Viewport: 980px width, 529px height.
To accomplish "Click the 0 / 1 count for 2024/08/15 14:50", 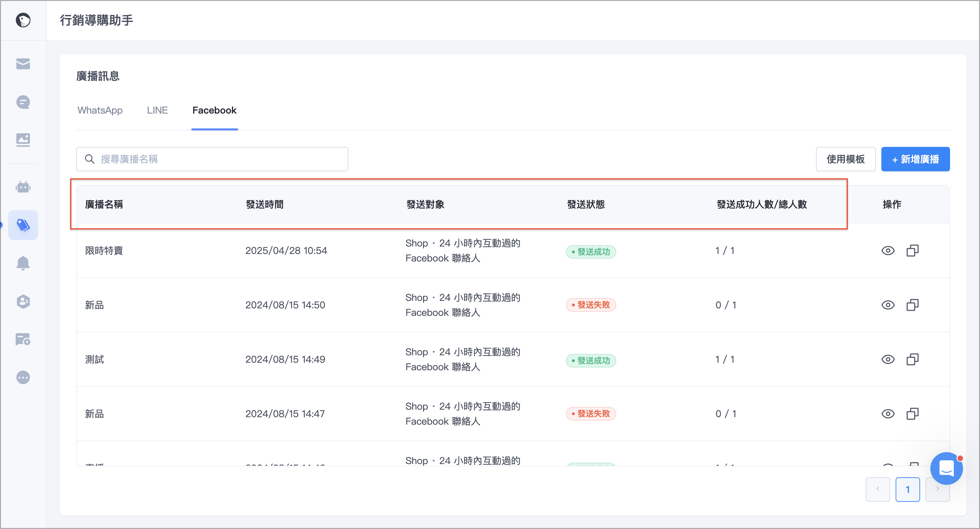I will point(726,305).
